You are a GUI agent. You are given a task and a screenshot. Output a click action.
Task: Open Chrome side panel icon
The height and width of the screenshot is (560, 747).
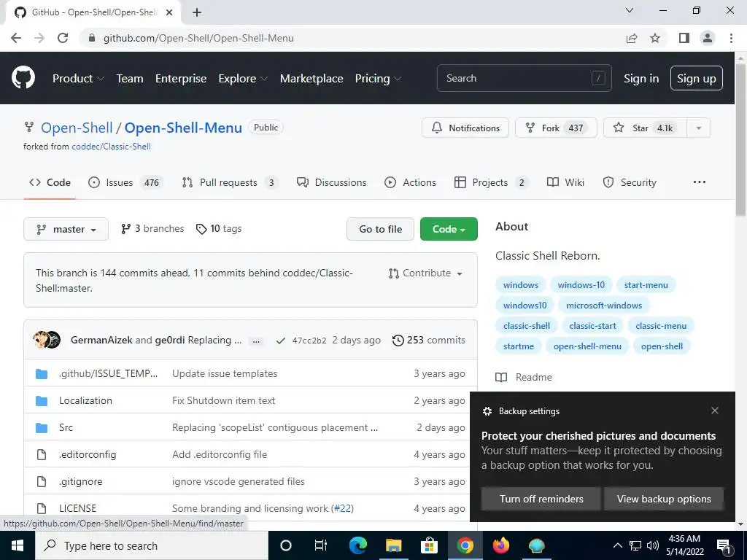point(684,38)
